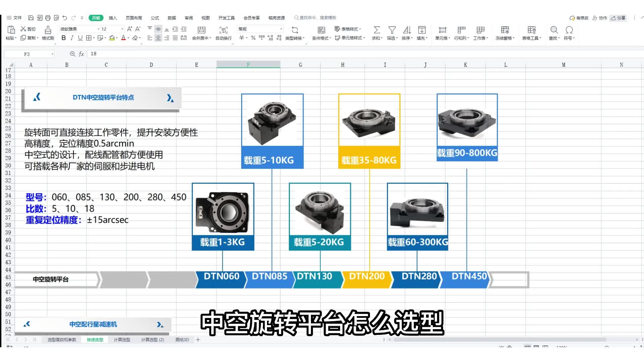Image resolution: width=644 pixels, height=362 pixels.
Task: Click the 有修改 status button
Action: 579,18
